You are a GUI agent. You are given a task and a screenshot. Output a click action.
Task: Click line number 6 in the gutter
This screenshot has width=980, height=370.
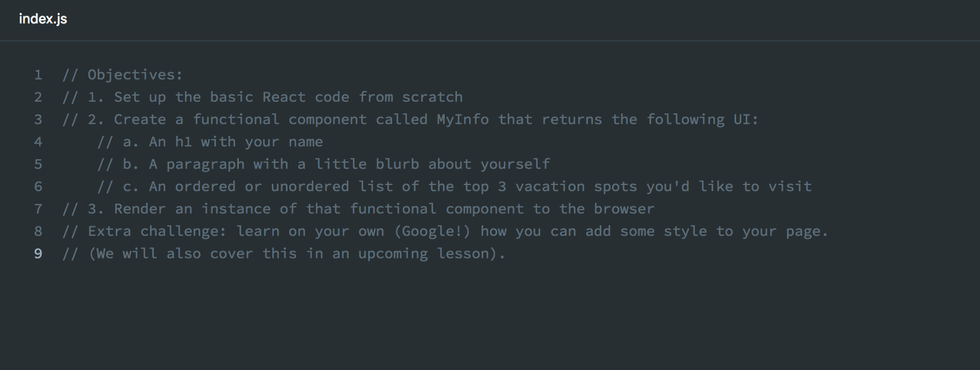(38, 187)
